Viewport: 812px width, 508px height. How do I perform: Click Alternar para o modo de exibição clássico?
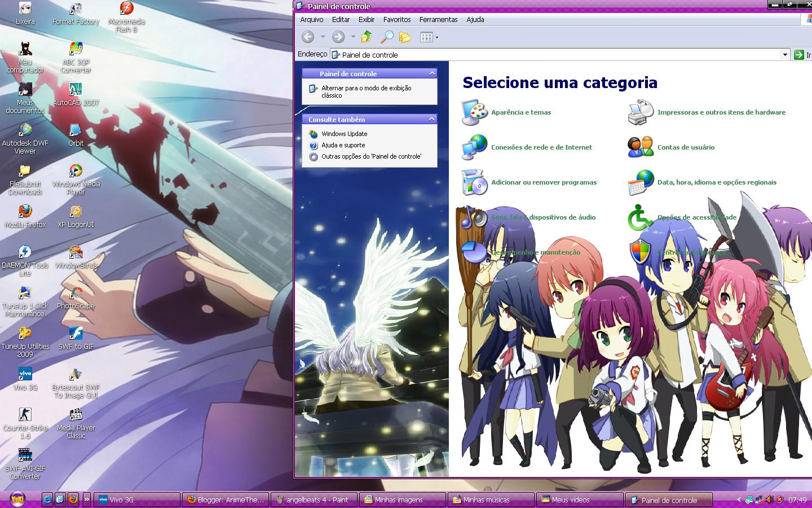tap(366, 91)
